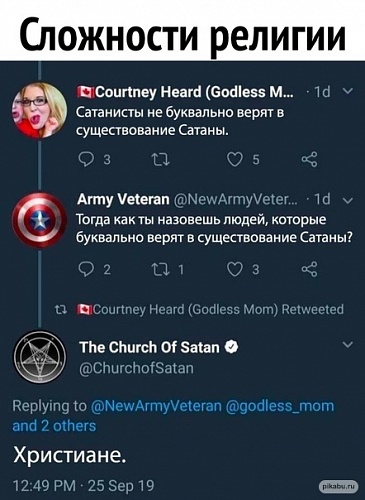Show the 'and 2 others' recipients
365x500 pixels.
[x=54, y=426]
